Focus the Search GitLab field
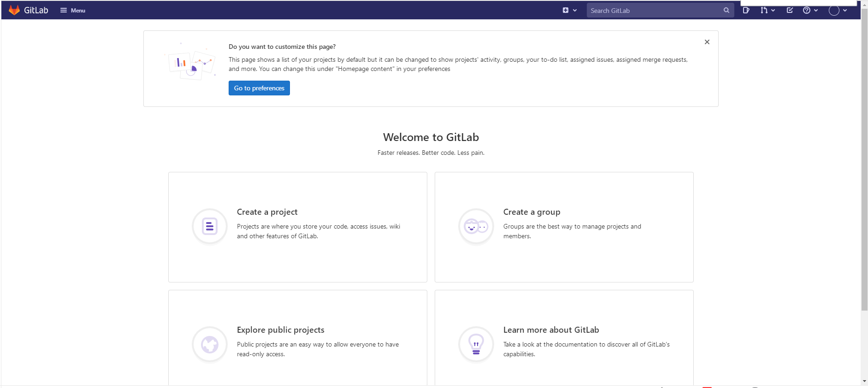The width and height of the screenshot is (868, 388). pyautogui.click(x=660, y=10)
